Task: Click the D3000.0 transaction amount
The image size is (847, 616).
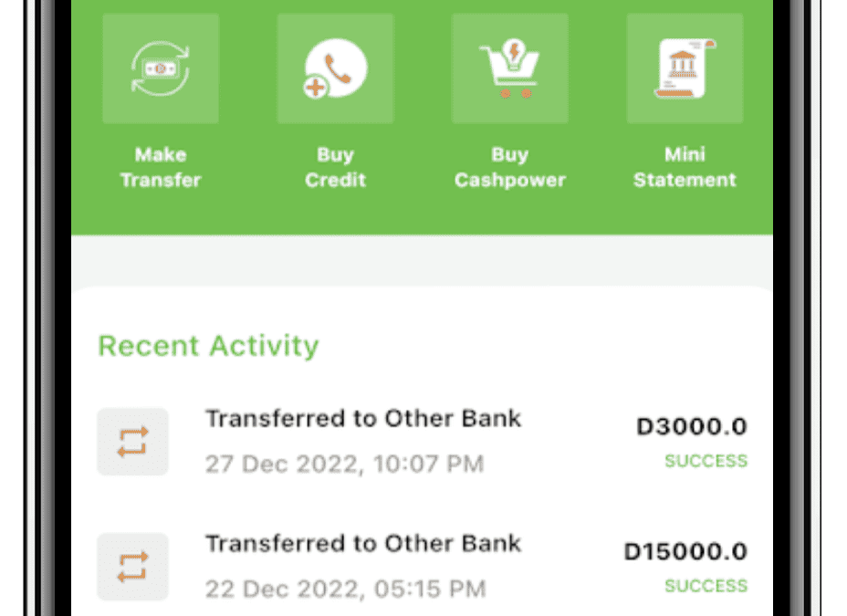Action: (x=692, y=426)
